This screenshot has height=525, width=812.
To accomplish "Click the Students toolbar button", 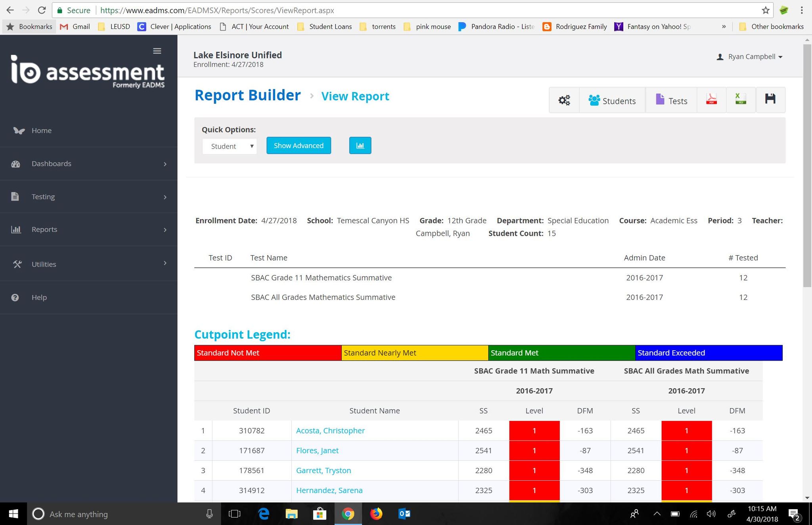I will point(612,101).
